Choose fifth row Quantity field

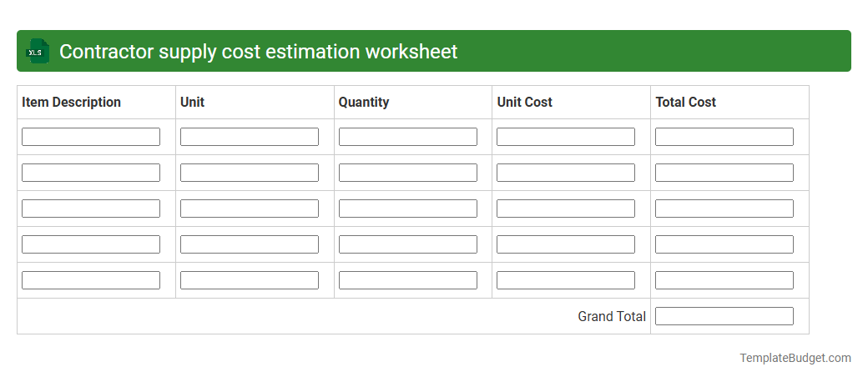click(407, 280)
